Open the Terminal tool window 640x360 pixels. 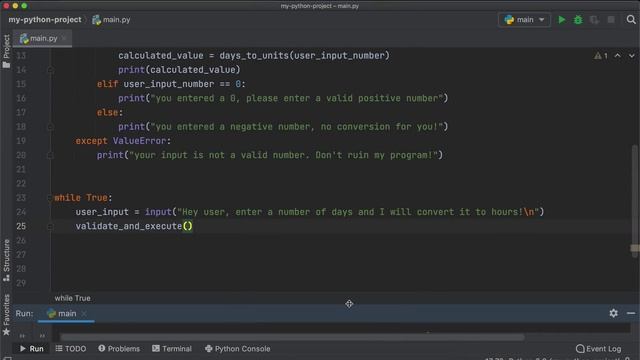coord(172,349)
